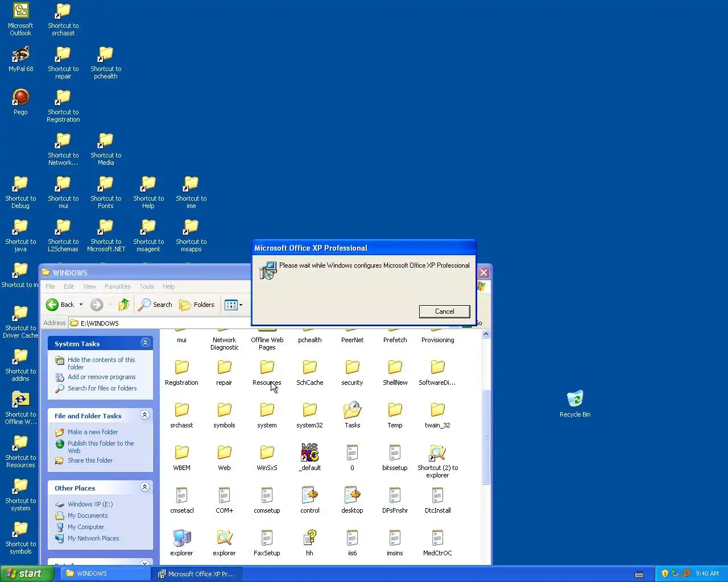Image resolution: width=728 pixels, height=582 pixels.
Task: Open the Edit menu
Action: [x=69, y=286]
